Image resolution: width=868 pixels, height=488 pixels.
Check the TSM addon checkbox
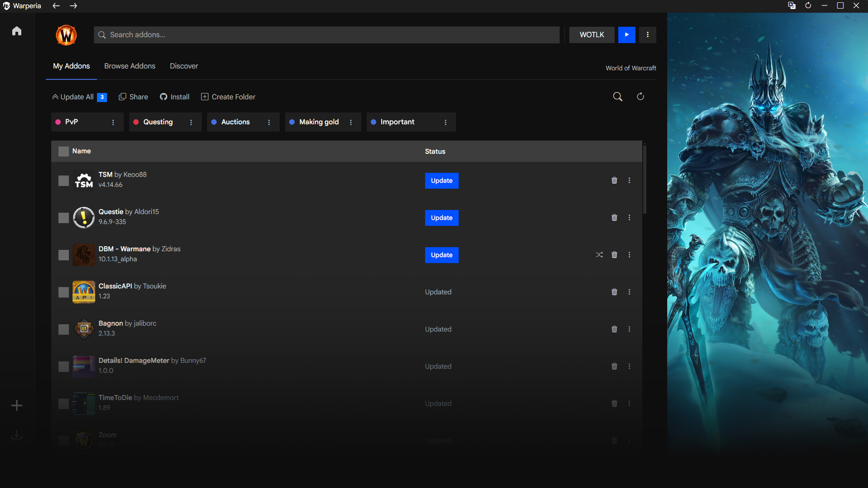(63, 181)
